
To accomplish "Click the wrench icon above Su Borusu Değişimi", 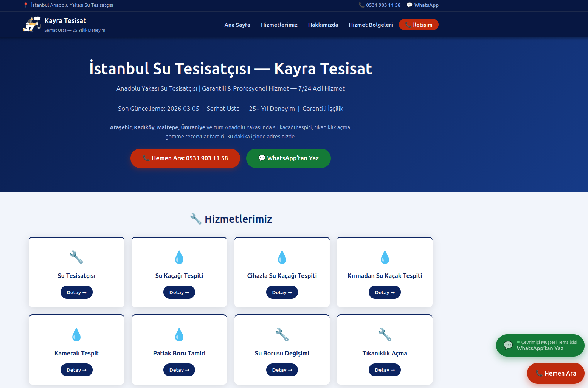I will (282, 335).
